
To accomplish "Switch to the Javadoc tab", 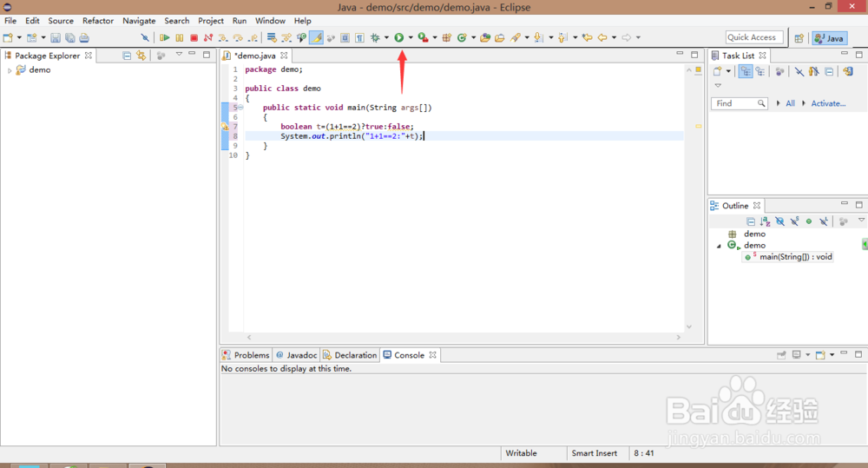I will [296, 355].
